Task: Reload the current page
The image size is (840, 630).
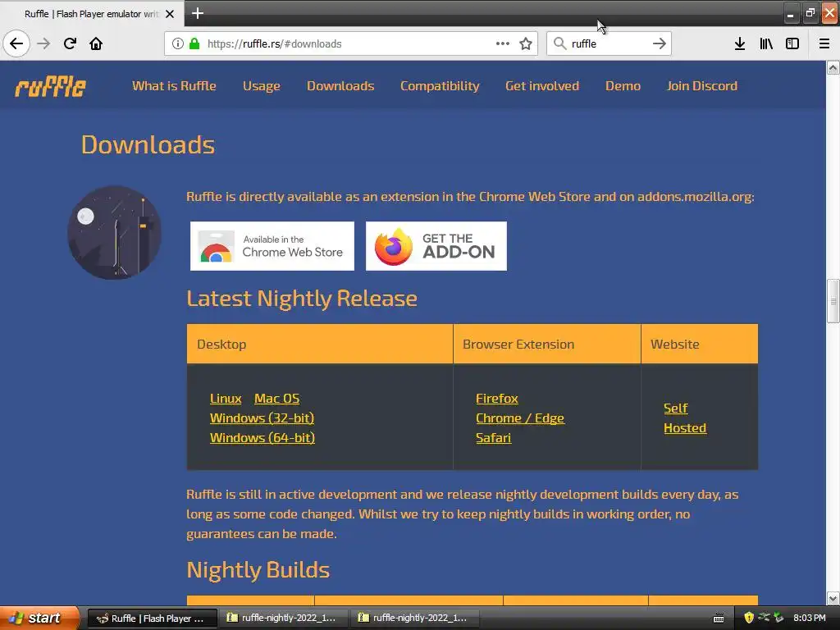Action: 70,43
